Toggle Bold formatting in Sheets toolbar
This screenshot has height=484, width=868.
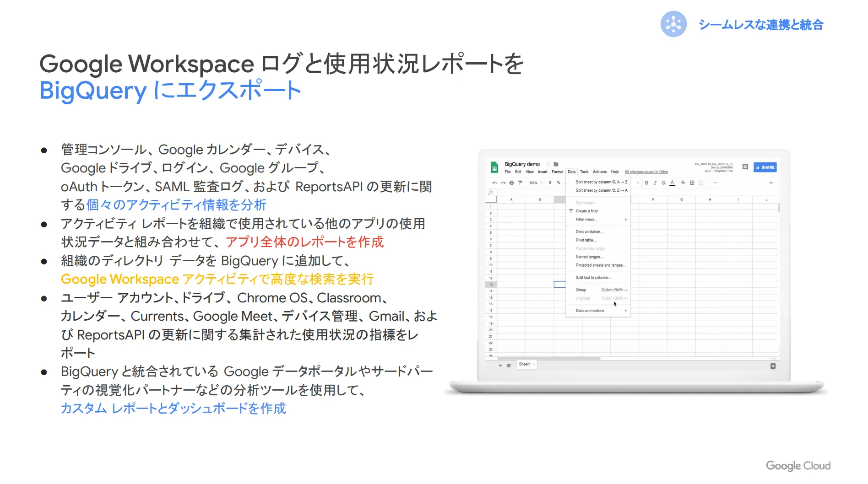[646, 183]
